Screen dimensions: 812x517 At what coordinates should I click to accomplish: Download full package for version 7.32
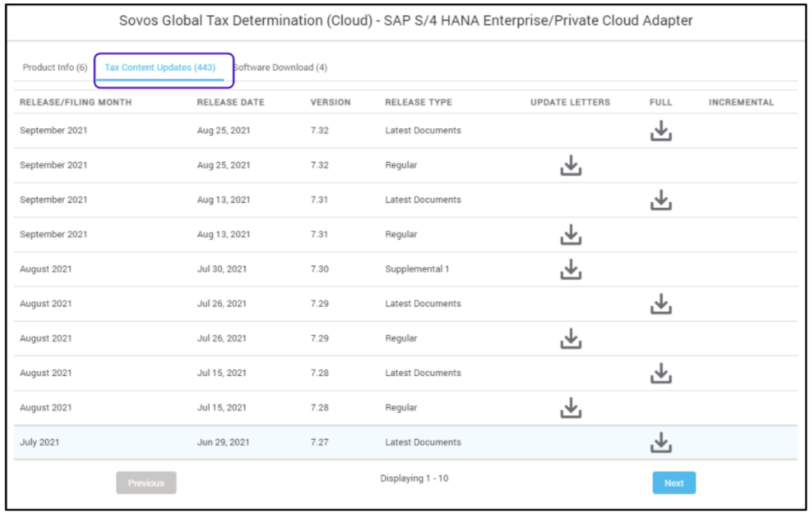coord(661,131)
